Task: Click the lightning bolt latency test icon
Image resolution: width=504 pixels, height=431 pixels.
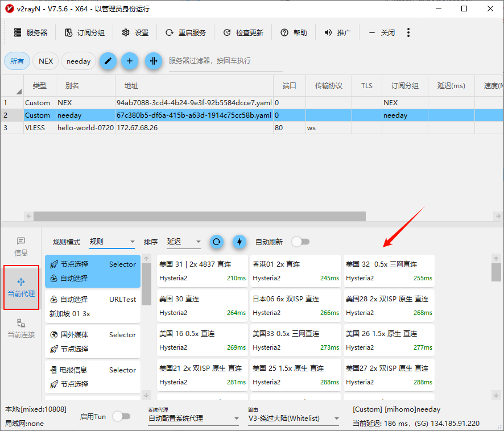Action: (239, 242)
